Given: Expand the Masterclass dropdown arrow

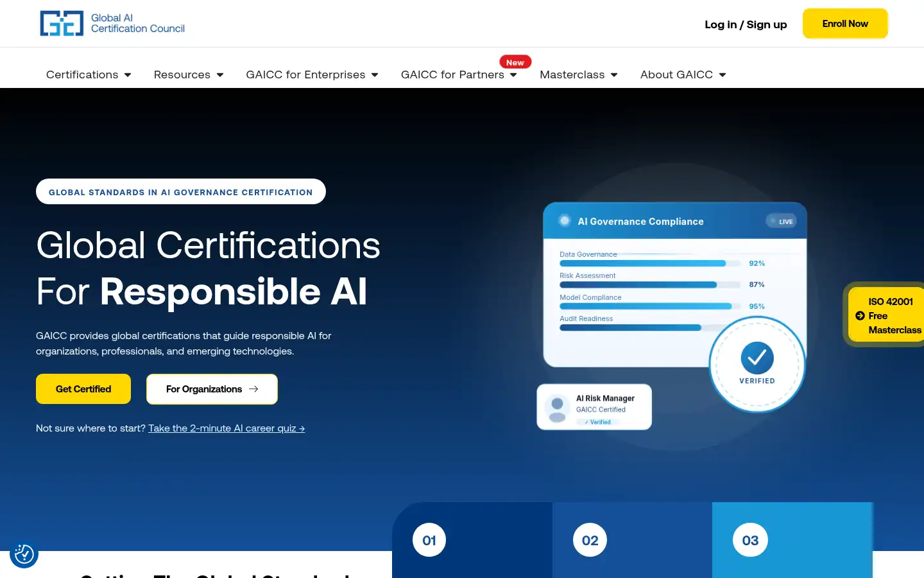Looking at the screenshot, I should point(614,75).
